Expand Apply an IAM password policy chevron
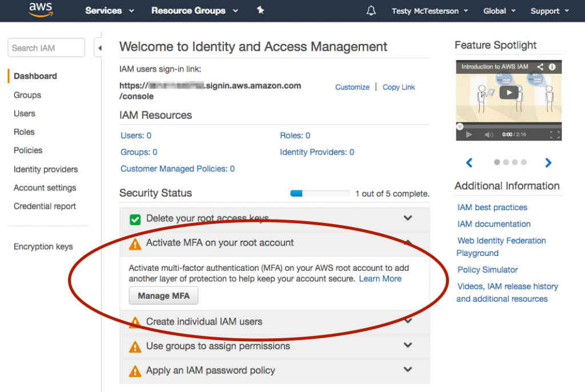 coord(408,369)
